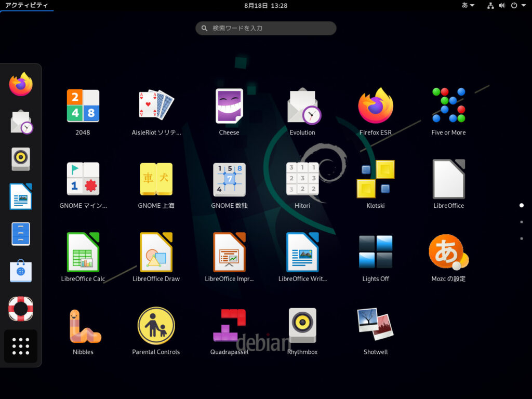This screenshot has width=532, height=399.
Task: Open the Cheese webcam app
Action: 229,107
